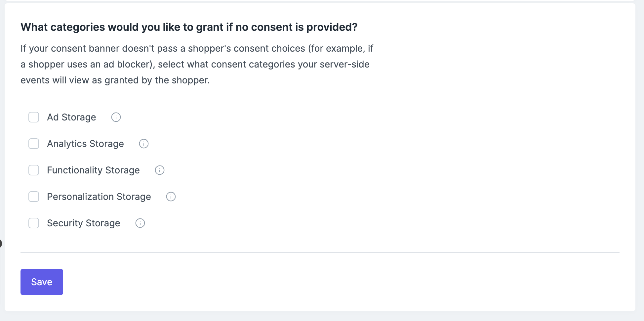Image resolution: width=644 pixels, height=321 pixels.
Task: Enable the Ad Storage checkbox
Action: 34,117
